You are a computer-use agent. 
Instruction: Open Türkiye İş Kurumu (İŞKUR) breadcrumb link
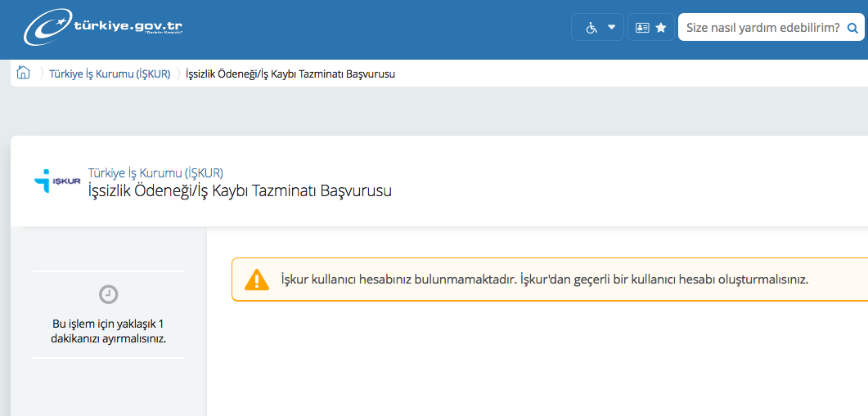click(110, 74)
